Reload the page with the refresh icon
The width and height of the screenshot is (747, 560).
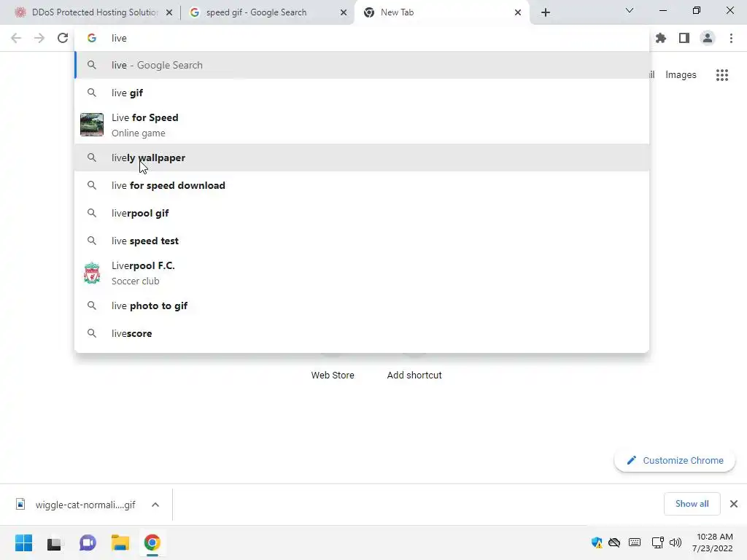pos(63,38)
